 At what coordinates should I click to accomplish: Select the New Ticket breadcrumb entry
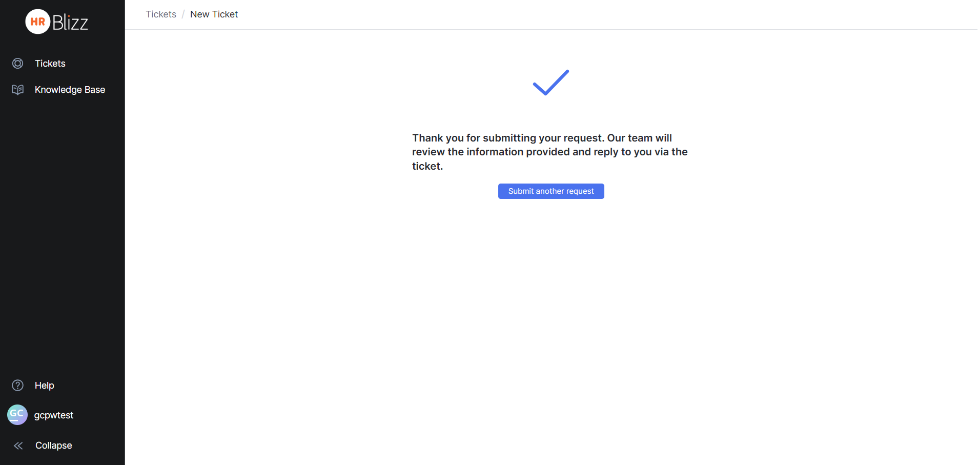click(214, 14)
